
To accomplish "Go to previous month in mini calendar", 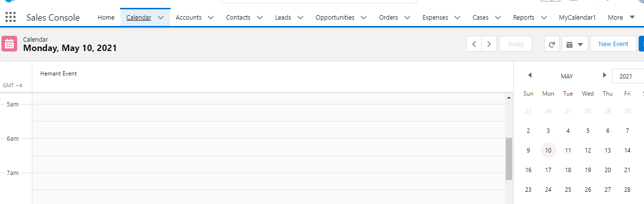I will (530, 76).
